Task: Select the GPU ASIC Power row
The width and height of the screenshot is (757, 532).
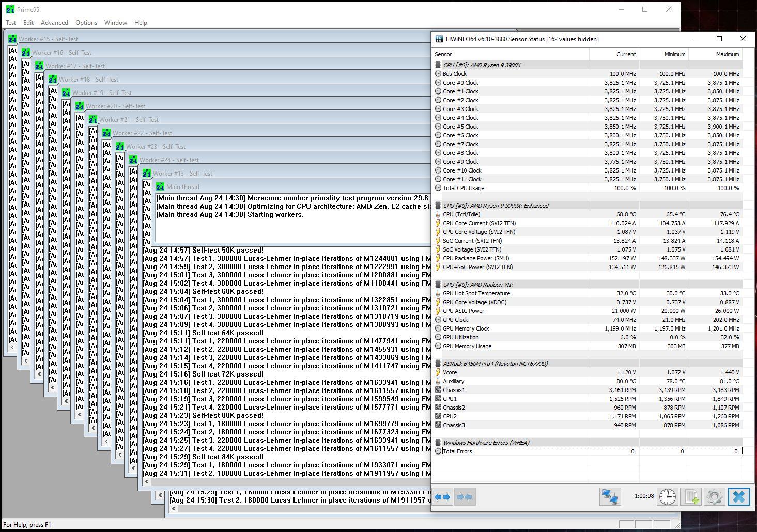Action: point(588,311)
